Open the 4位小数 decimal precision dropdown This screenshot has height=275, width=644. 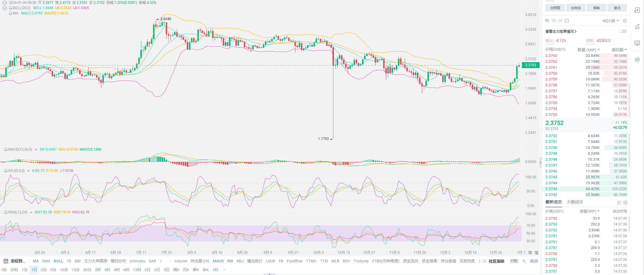611,21
